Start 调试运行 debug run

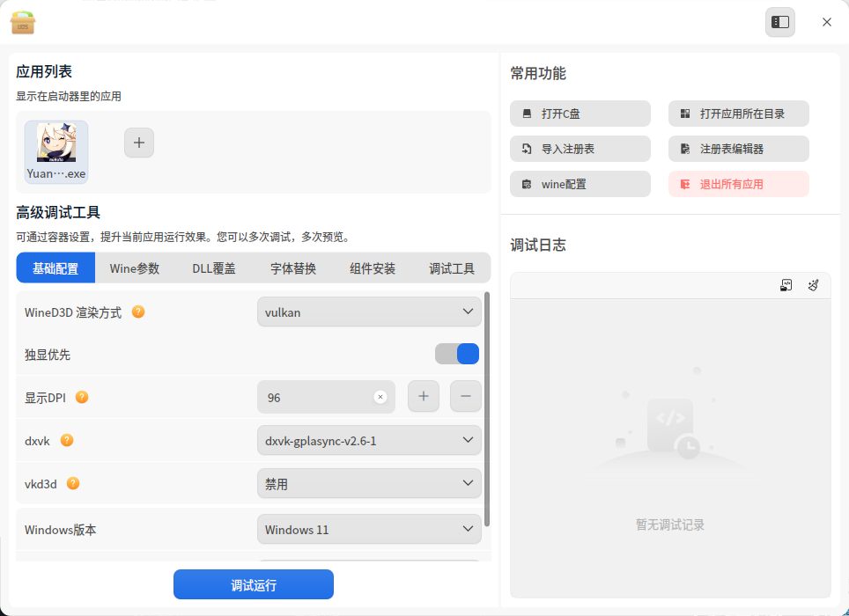(254, 584)
